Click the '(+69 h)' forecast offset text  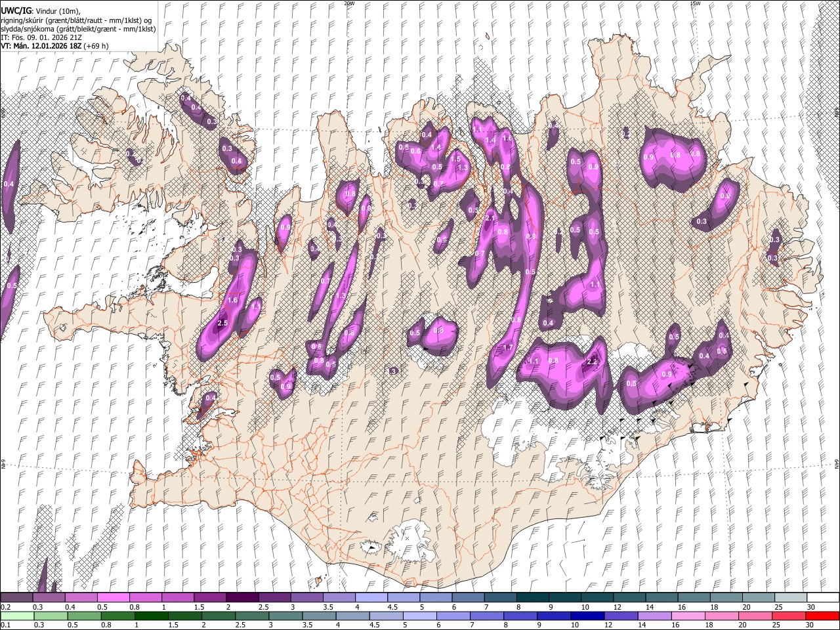point(95,46)
